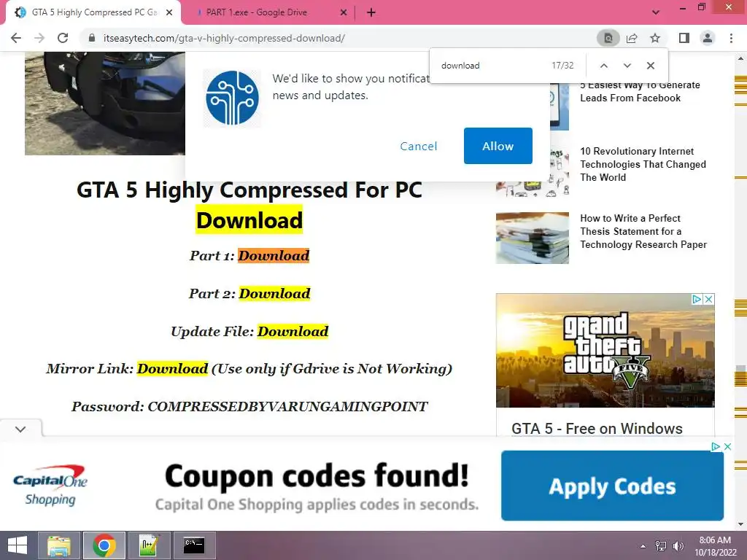This screenshot has width=747, height=560.
Task: Jump to previous find result
Action: tap(603, 66)
